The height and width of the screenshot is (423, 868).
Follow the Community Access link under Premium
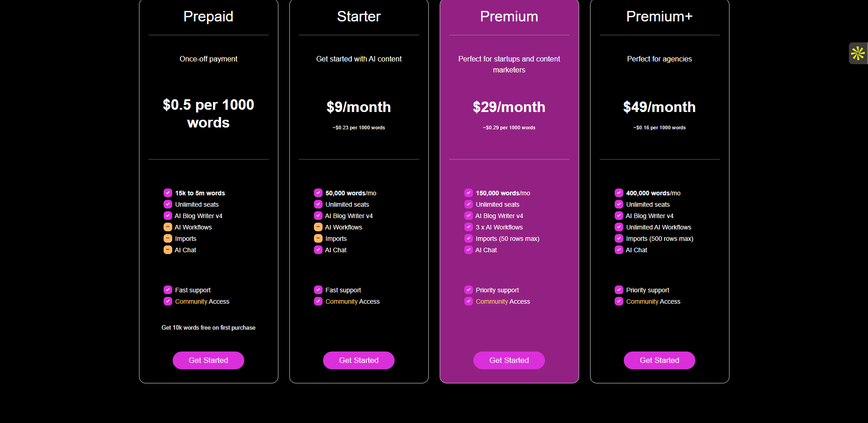pyautogui.click(x=503, y=301)
